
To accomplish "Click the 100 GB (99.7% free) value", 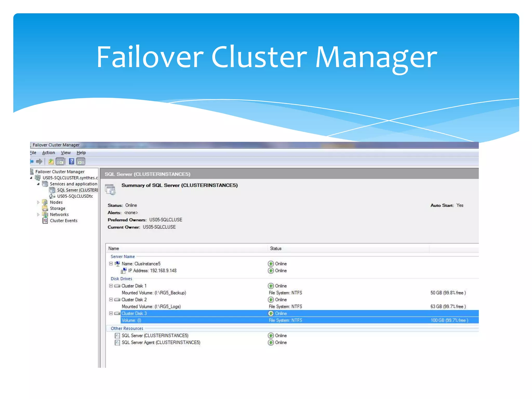I will point(449,320).
